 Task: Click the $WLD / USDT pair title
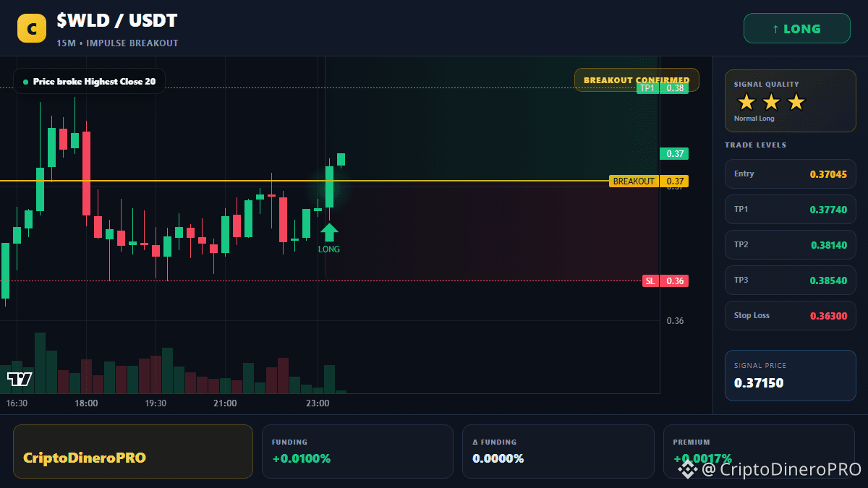coord(117,21)
